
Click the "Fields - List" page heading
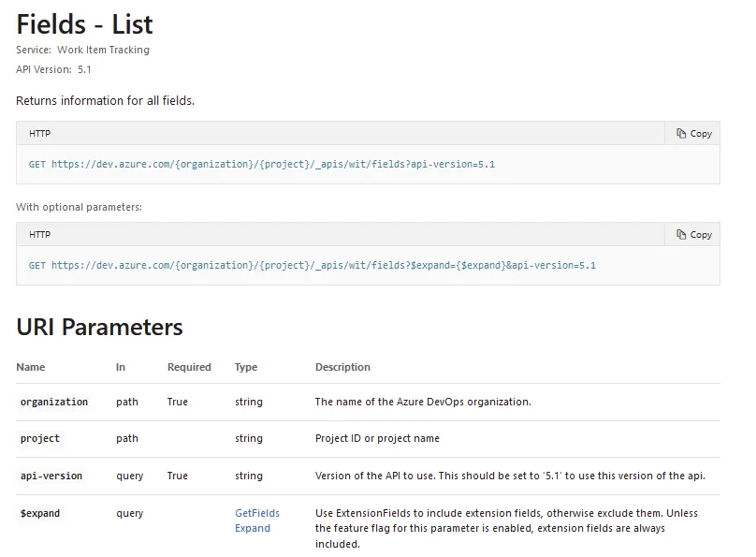[x=84, y=23]
